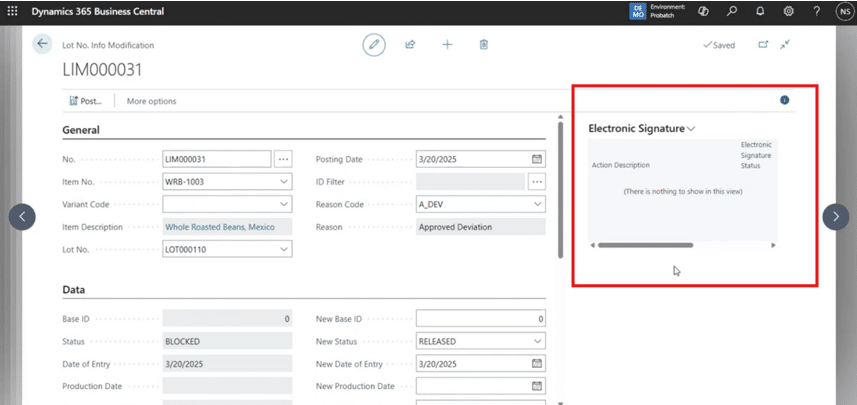Open More options menu
This screenshot has width=857, height=405.
click(x=151, y=101)
